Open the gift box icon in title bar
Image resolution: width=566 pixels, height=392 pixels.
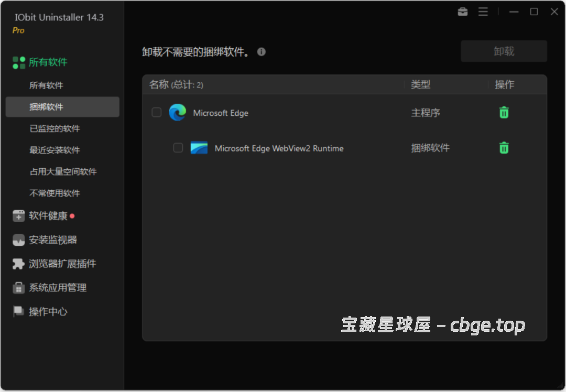(462, 12)
